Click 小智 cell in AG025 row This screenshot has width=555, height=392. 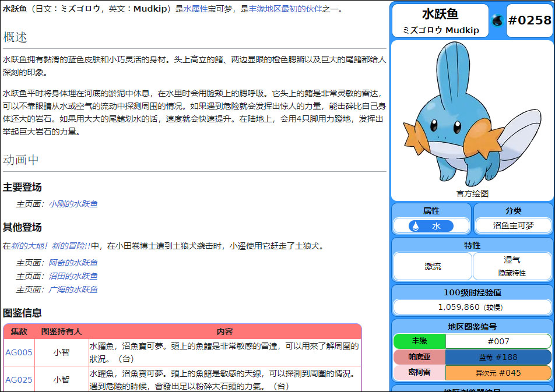pyautogui.click(x=61, y=380)
